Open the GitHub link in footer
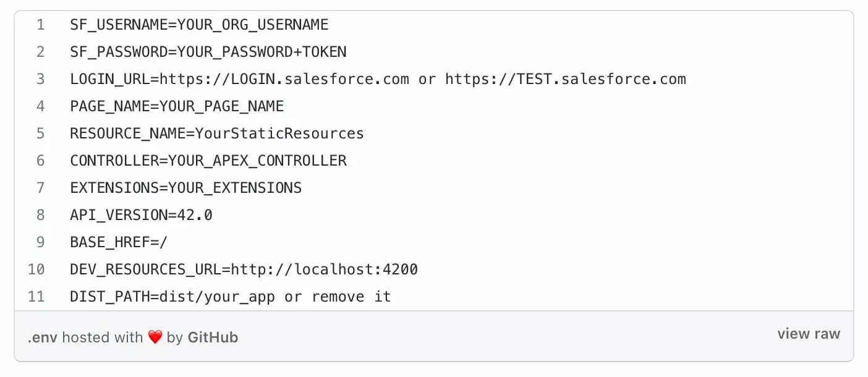Viewport: 868px width, 377px height. 213,337
